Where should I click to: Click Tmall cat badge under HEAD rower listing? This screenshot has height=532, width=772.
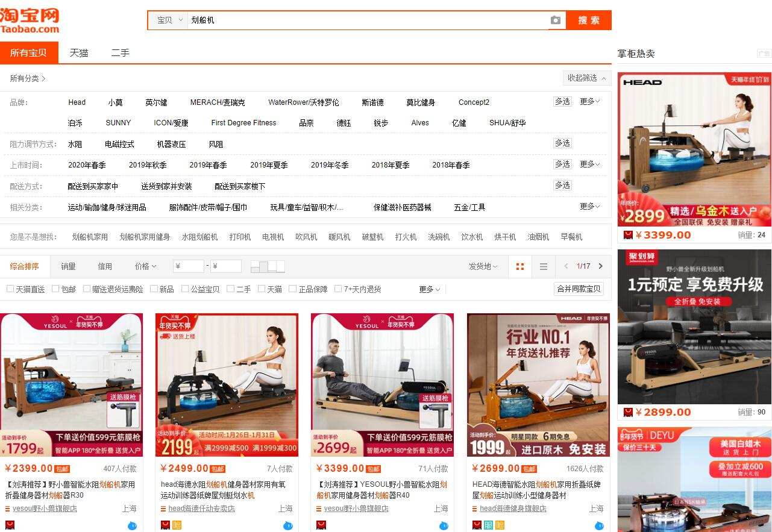476,524
